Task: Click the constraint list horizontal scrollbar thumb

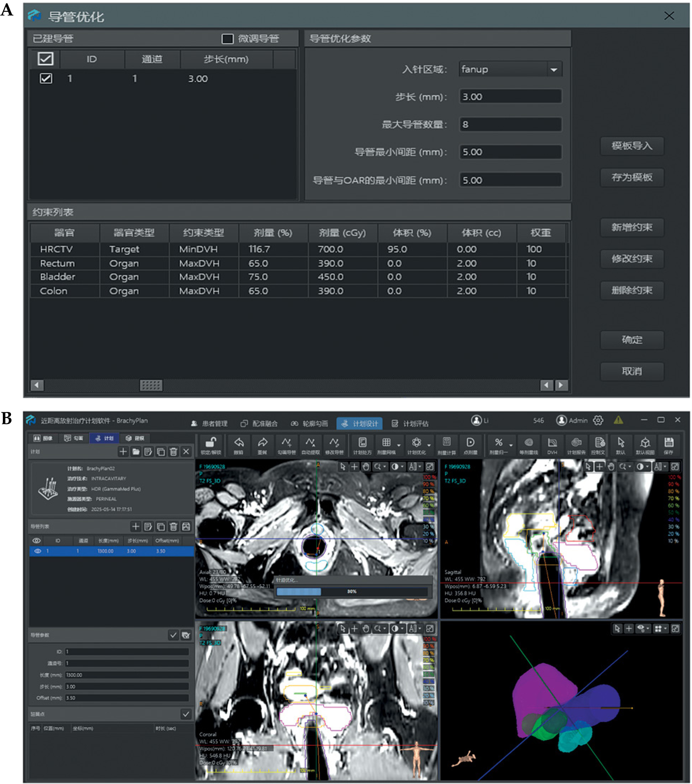Action: click(x=151, y=385)
